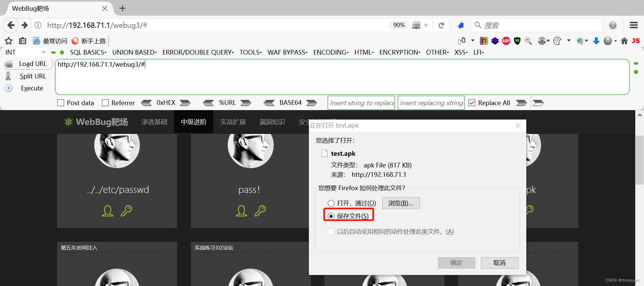
Task: Expand the SQL BASICS menu
Action: point(88,52)
